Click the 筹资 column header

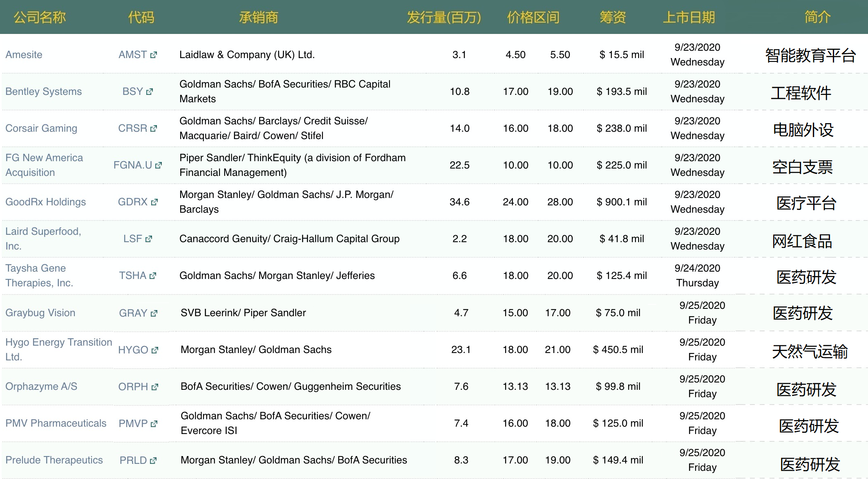[x=613, y=17]
